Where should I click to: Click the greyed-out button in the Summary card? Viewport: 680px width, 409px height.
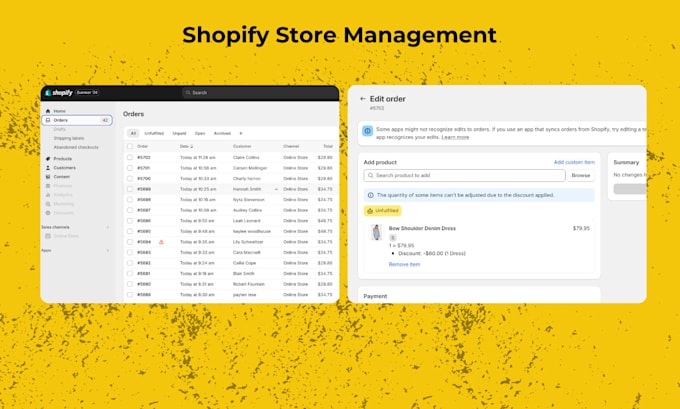coord(630,189)
